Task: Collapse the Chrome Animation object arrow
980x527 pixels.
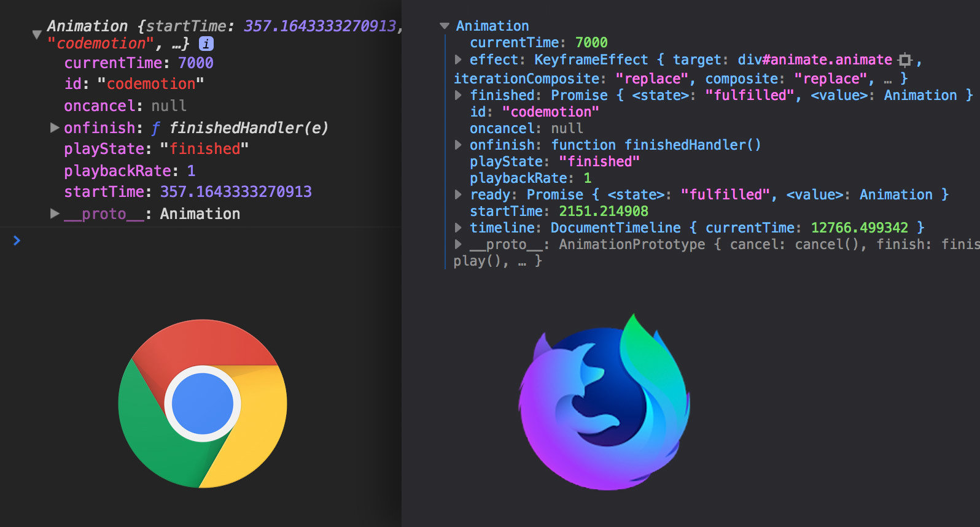Action: coord(37,35)
